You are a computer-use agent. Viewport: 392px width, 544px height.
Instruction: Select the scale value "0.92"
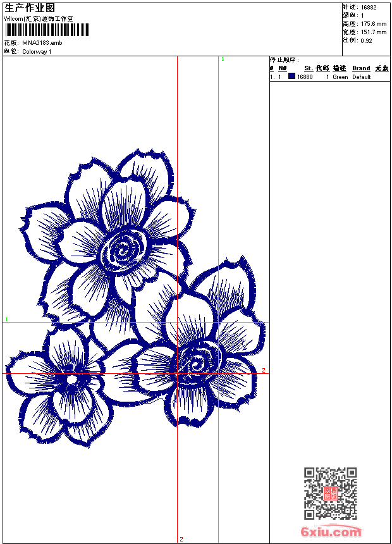[366, 41]
